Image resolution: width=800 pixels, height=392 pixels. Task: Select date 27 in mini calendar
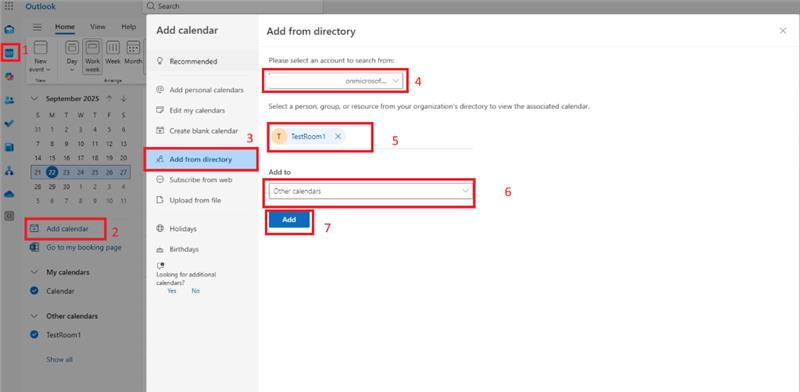click(123, 173)
